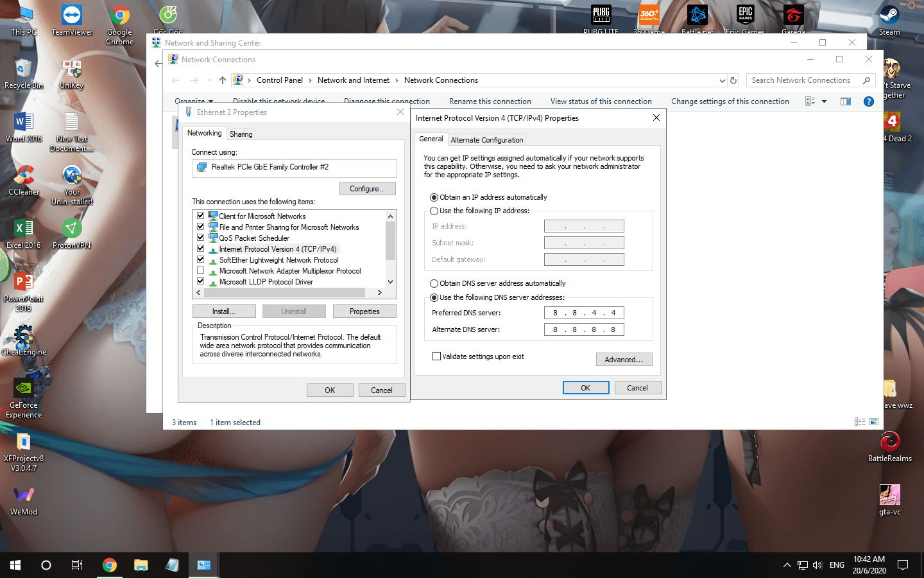Image resolution: width=924 pixels, height=578 pixels.
Task: Open the change view dropdown arrow
Action: (x=825, y=101)
